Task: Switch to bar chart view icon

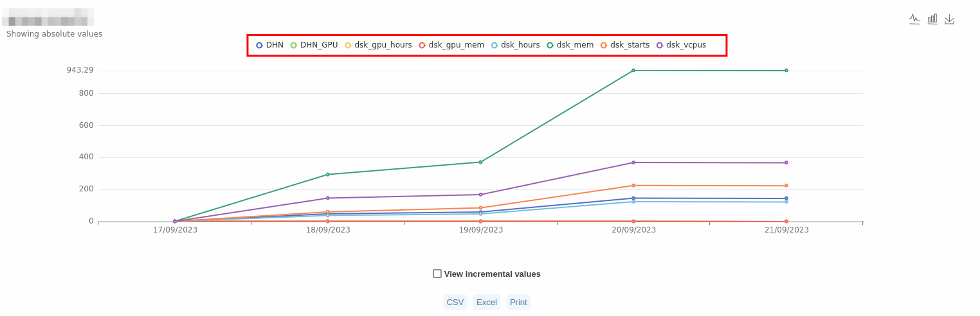Action: coord(932,19)
